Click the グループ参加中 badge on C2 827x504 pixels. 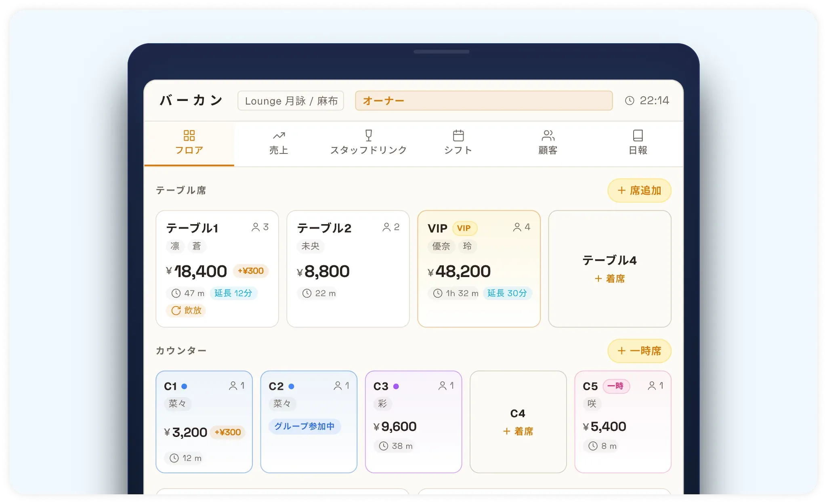[304, 426]
